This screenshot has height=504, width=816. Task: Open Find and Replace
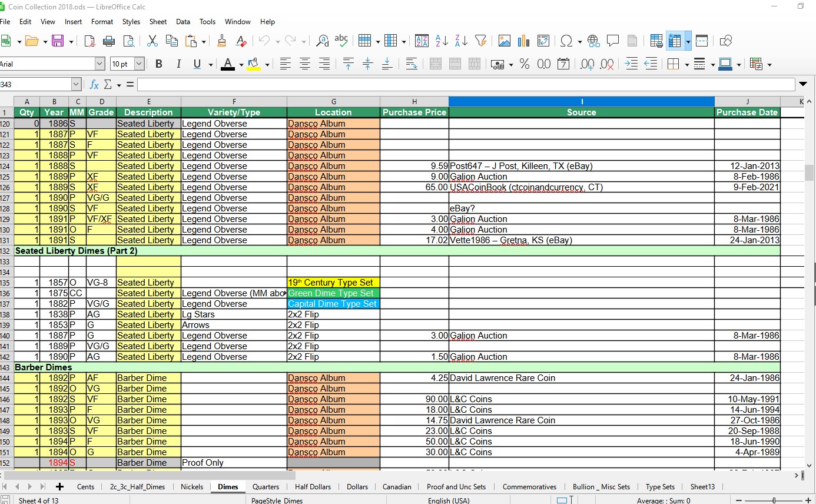point(322,41)
